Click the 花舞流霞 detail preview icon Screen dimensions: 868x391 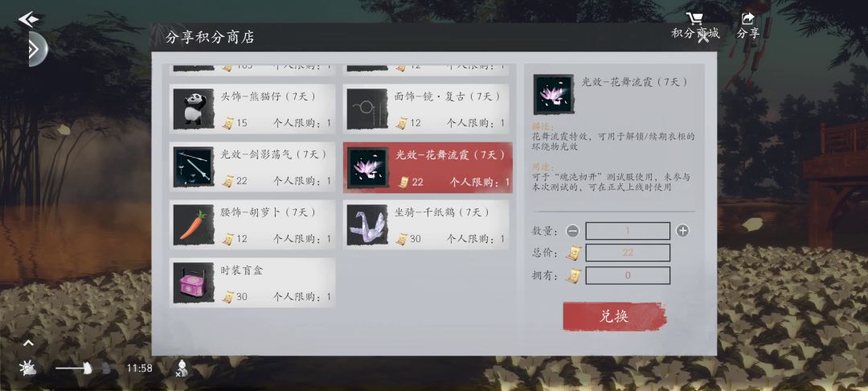pyautogui.click(x=554, y=95)
